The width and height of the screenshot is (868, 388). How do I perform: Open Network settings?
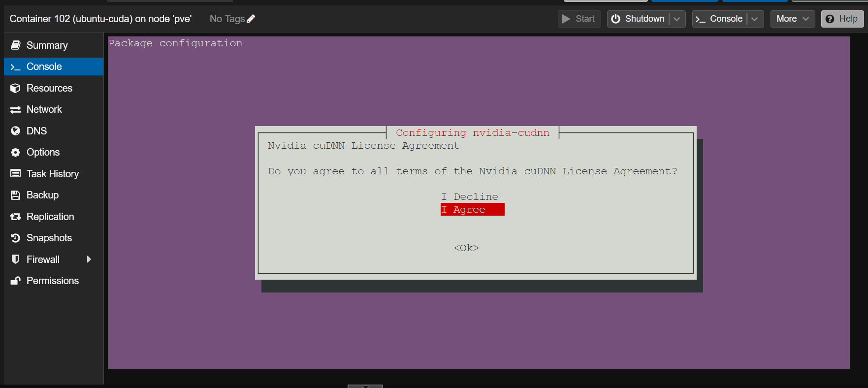click(x=54, y=109)
